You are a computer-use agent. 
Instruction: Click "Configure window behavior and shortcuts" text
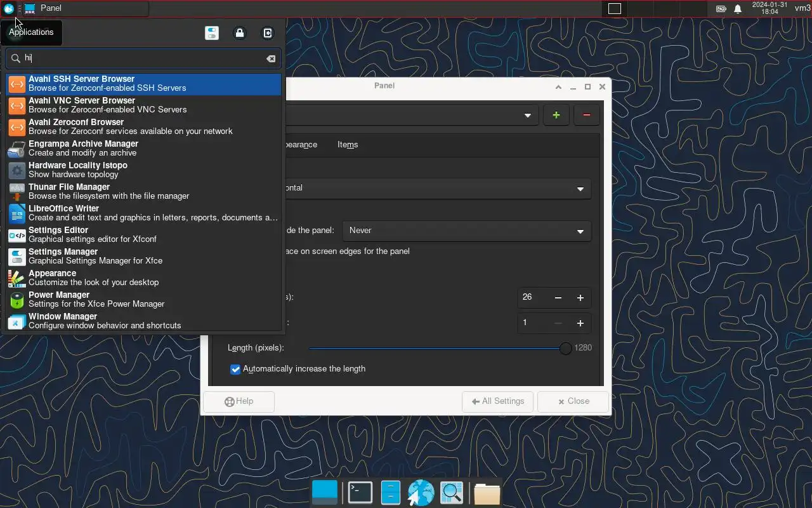coord(105,325)
